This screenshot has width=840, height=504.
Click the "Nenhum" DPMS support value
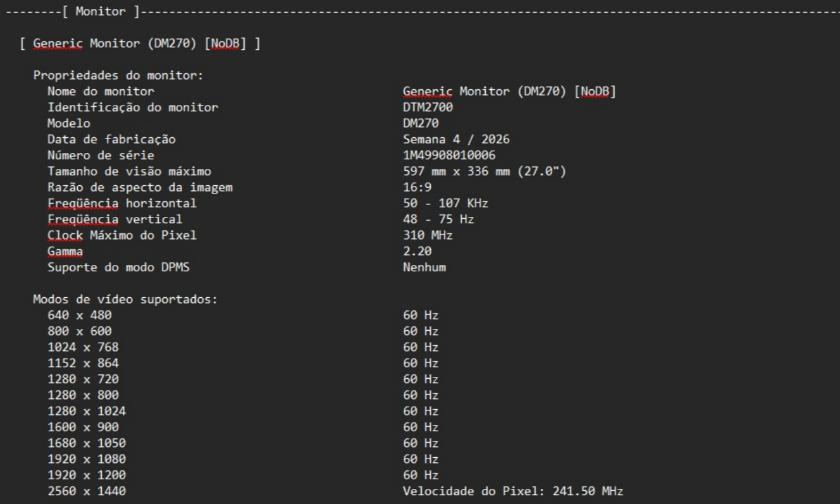tap(424, 267)
